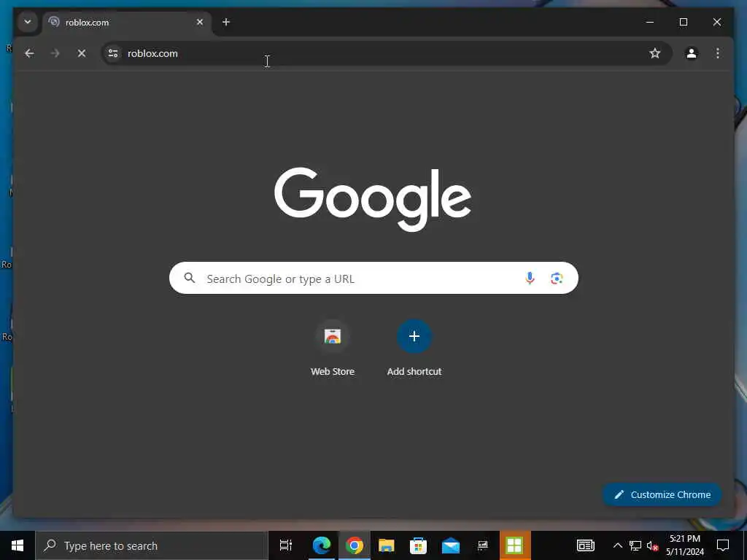This screenshot has width=747, height=560.
Task: Click the Chrome taskbar icon
Action: pyautogui.click(x=354, y=545)
